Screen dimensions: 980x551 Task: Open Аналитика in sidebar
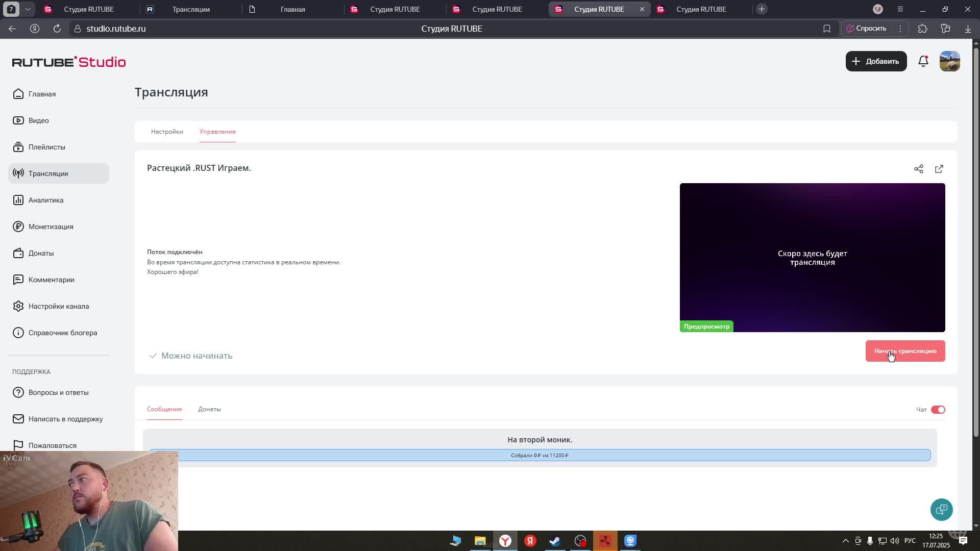pos(45,200)
